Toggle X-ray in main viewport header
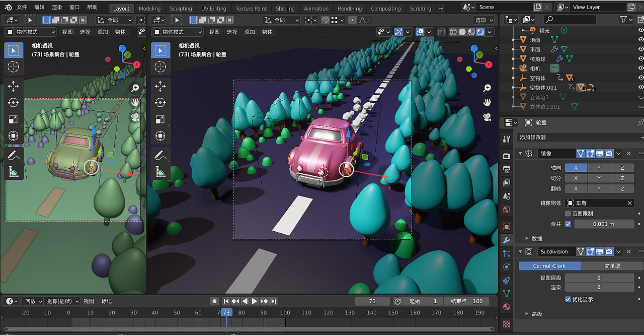The width and height of the screenshot is (644, 335). pyautogui.click(x=441, y=32)
